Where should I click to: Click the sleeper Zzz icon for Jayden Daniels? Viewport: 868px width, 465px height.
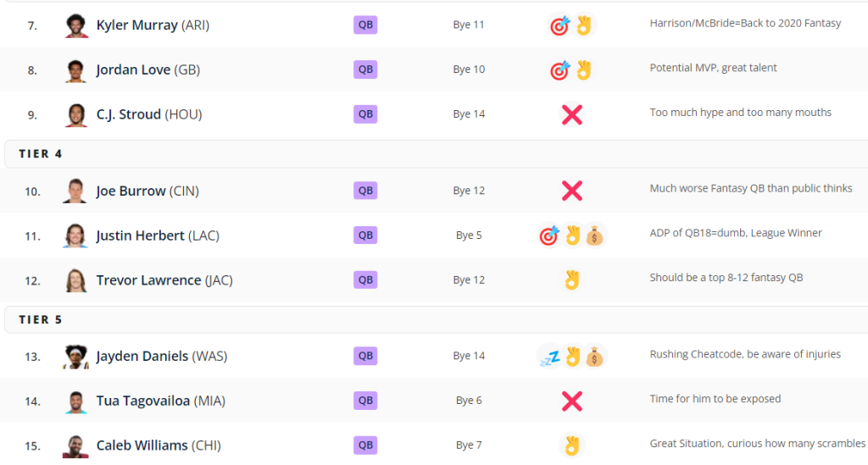point(549,357)
